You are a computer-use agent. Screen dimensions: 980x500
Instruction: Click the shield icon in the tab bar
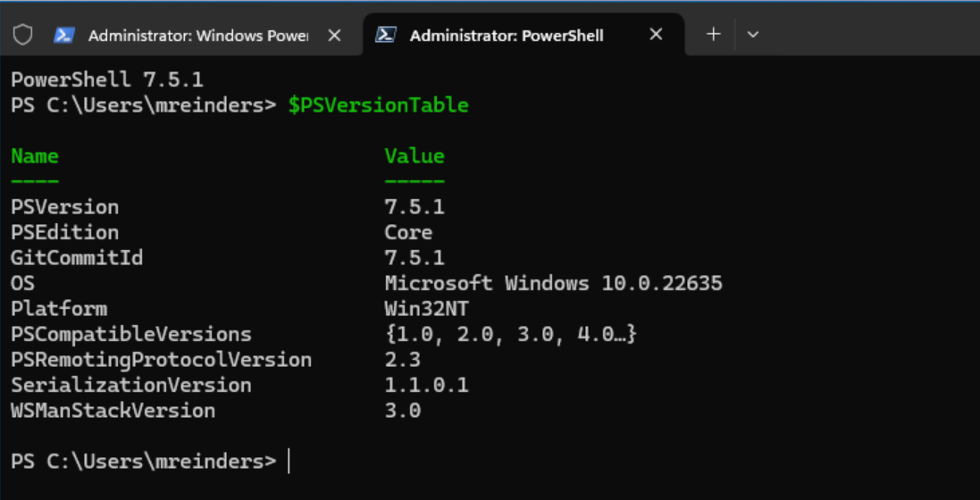click(23, 35)
